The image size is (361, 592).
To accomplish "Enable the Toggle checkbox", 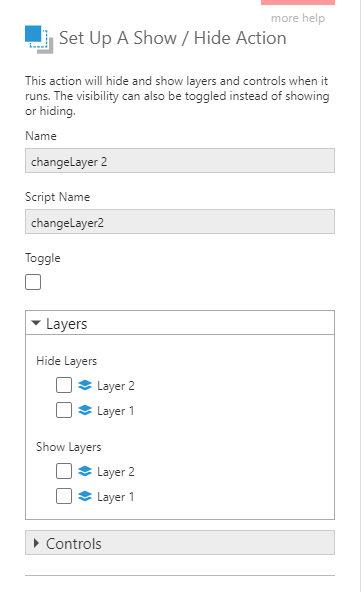I will click(x=33, y=282).
